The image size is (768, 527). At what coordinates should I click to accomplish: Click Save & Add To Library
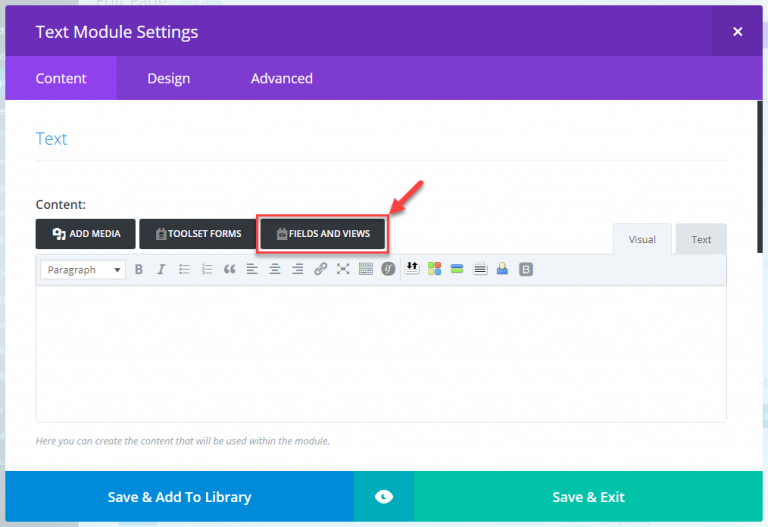point(179,497)
